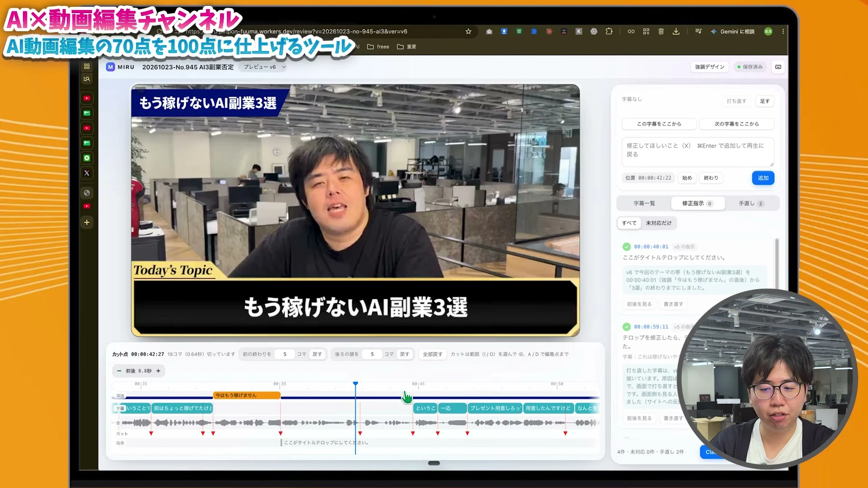Click the 修正してほしいこと text input field
Viewport: 868px width, 488px height.
point(698,152)
